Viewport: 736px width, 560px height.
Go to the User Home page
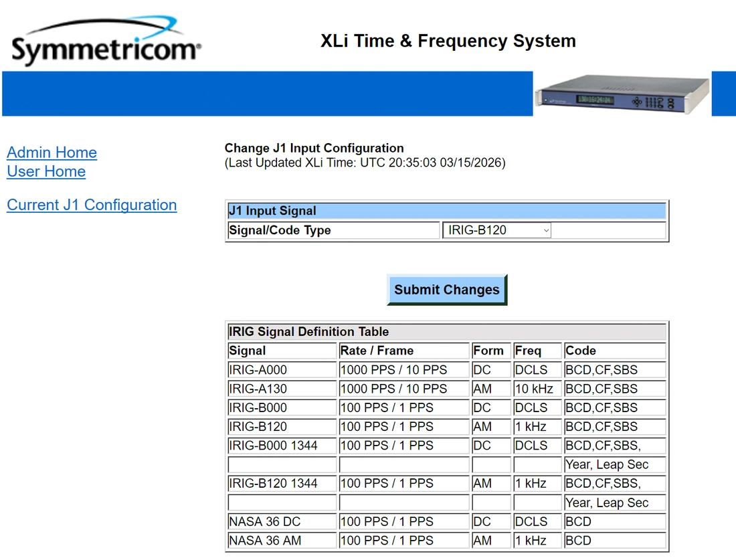[x=46, y=171]
